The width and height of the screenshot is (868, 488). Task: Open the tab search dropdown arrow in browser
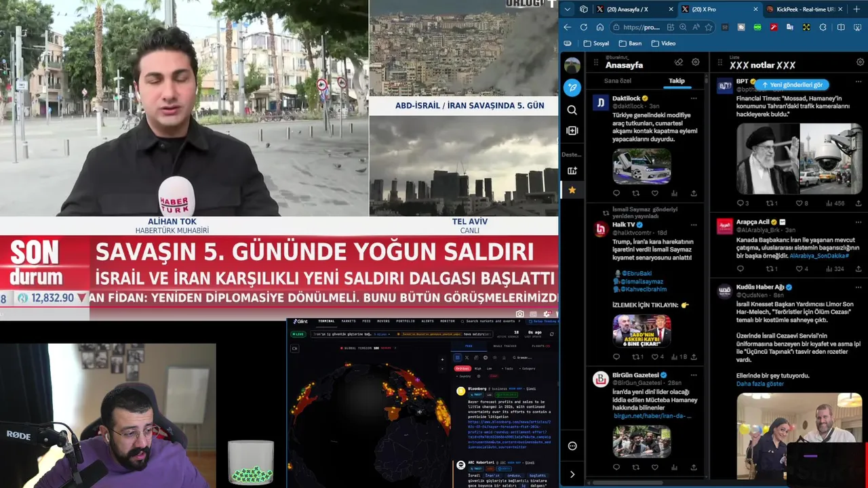[x=567, y=9]
